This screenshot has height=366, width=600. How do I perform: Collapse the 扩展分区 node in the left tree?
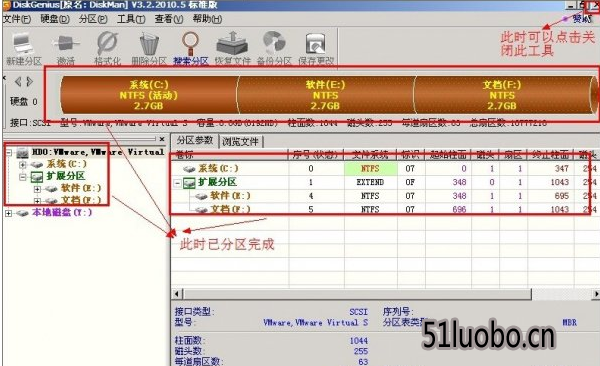tap(23, 177)
